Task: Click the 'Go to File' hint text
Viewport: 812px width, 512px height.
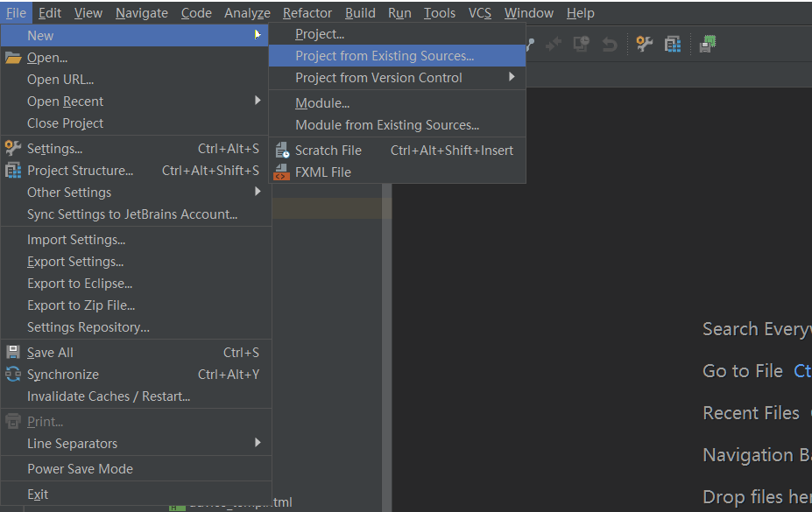Action: click(x=742, y=371)
